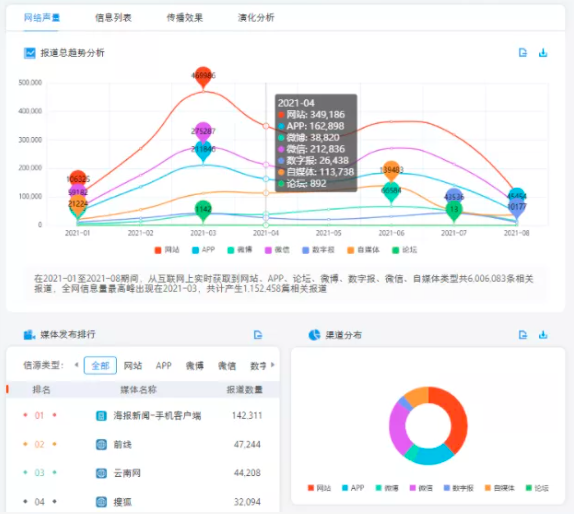Viewport: 574px width, 514px height.
Task: Click the 106325 red marker pin
Action: (x=78, y=179)
